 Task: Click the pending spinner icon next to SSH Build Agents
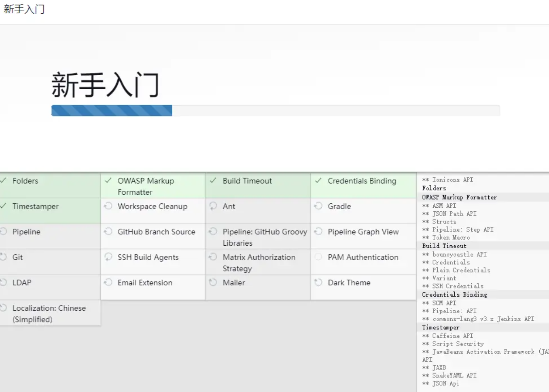pyautogui.click(x=108, y=257)
